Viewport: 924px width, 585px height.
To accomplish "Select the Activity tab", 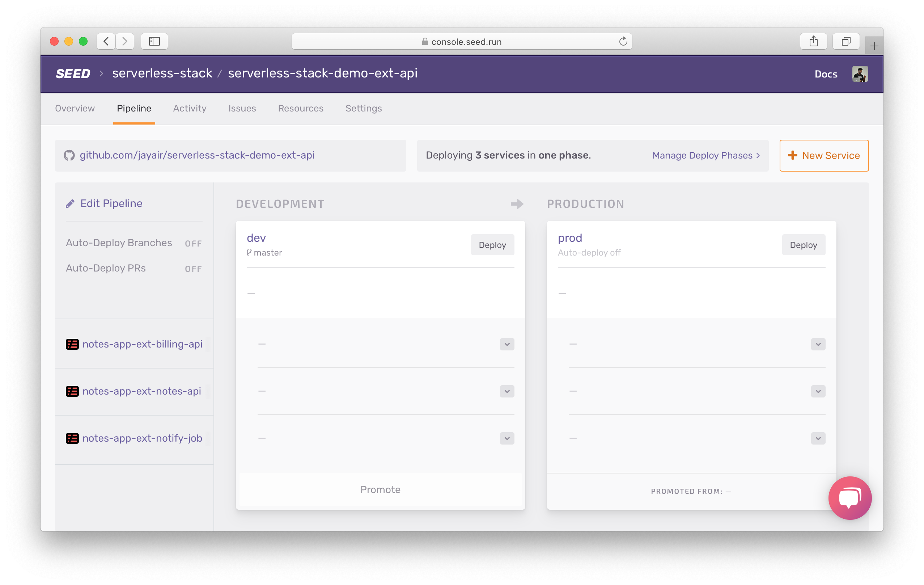I will (x=189, y=109).
